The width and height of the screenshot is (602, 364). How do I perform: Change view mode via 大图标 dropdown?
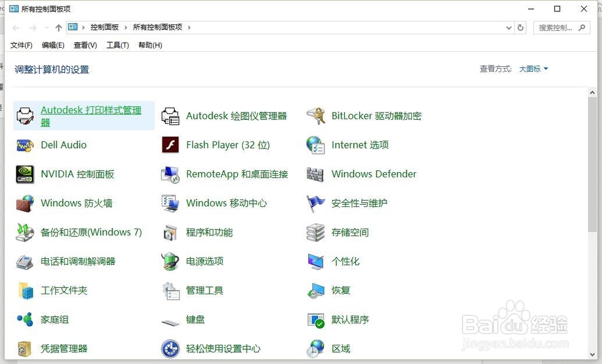coord(533,69)
